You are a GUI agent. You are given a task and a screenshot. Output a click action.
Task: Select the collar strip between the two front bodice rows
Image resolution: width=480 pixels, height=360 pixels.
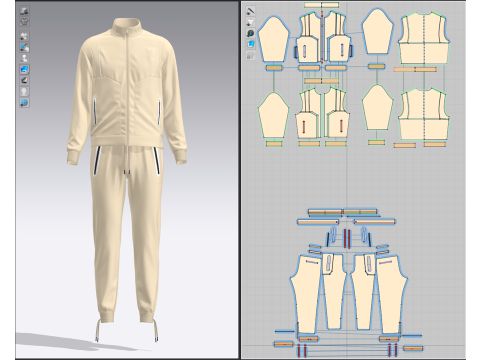tap(321, 81)
